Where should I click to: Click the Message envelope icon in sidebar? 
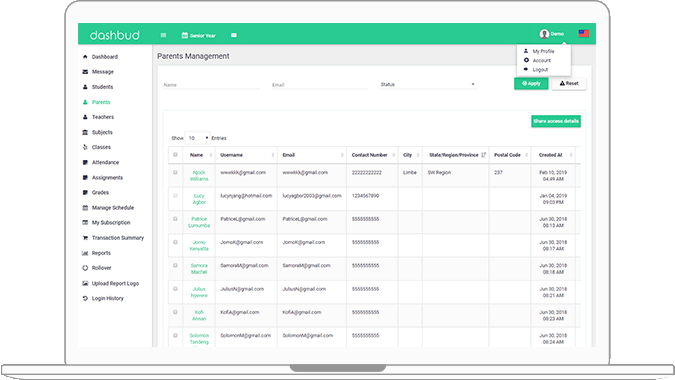point(85,72)
